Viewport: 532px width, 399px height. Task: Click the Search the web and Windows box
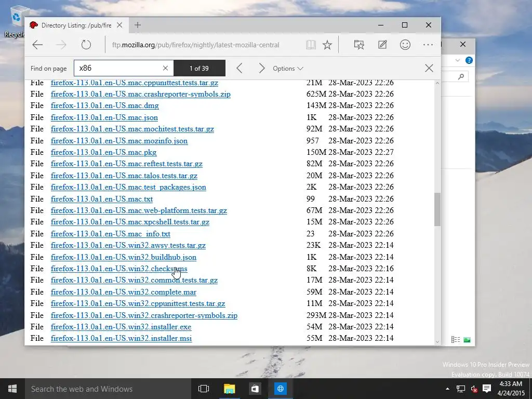coord(108,389)
